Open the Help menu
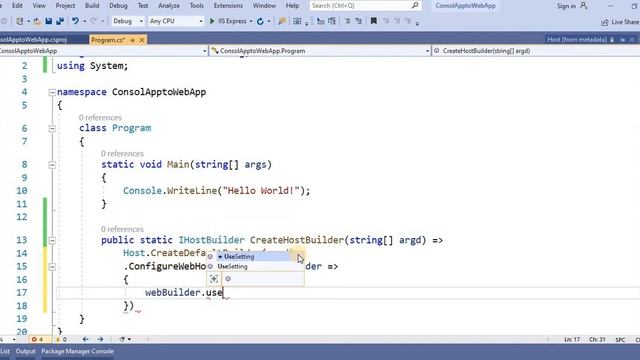Screen dimensions: 640x360 292,6
